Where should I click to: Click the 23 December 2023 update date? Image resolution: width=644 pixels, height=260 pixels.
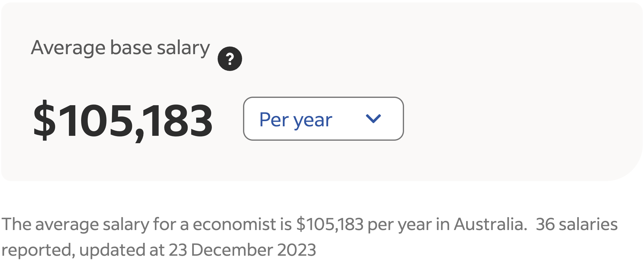click(x=242, y=250)
